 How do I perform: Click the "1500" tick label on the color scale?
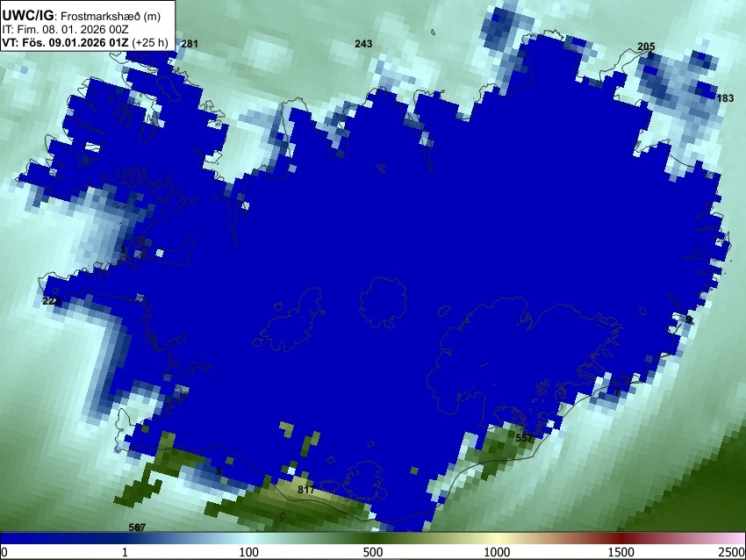621,552
